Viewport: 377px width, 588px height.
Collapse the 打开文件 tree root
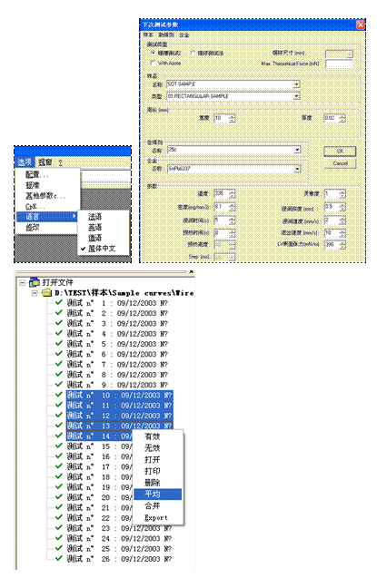pos(23,282)
